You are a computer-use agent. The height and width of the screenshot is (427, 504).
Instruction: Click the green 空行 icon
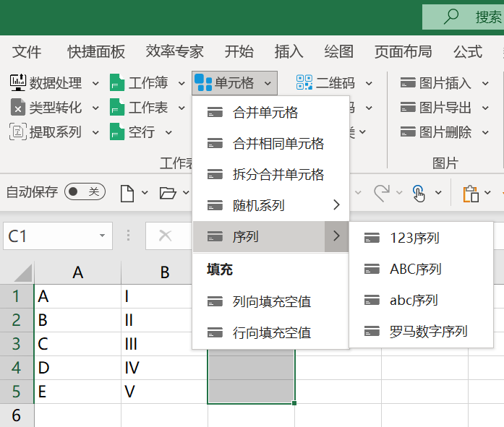[117, 131]
